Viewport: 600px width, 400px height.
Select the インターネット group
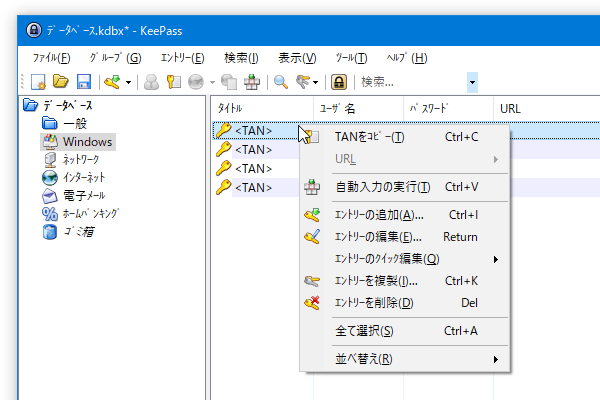(84, 178)
